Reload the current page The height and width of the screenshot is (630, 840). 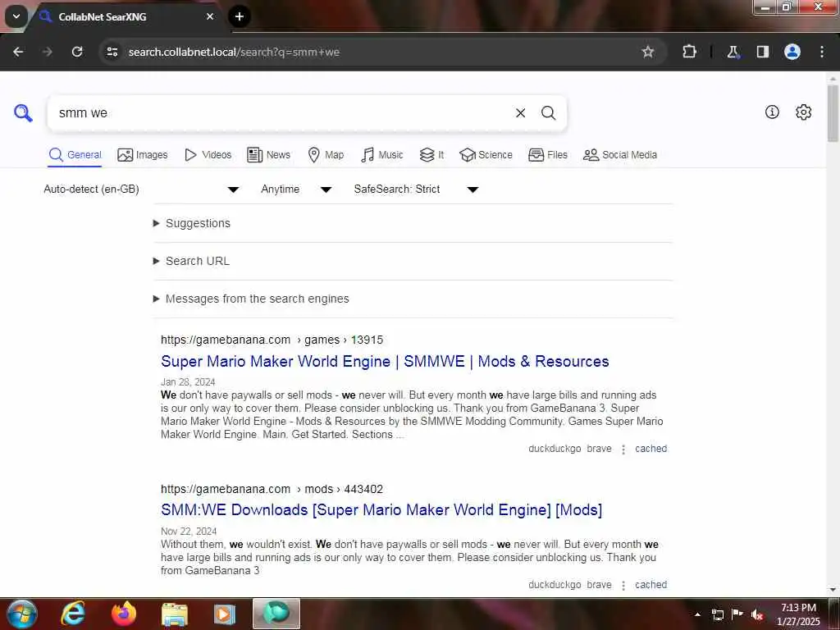pyautogui.click(x=77, y=52)
